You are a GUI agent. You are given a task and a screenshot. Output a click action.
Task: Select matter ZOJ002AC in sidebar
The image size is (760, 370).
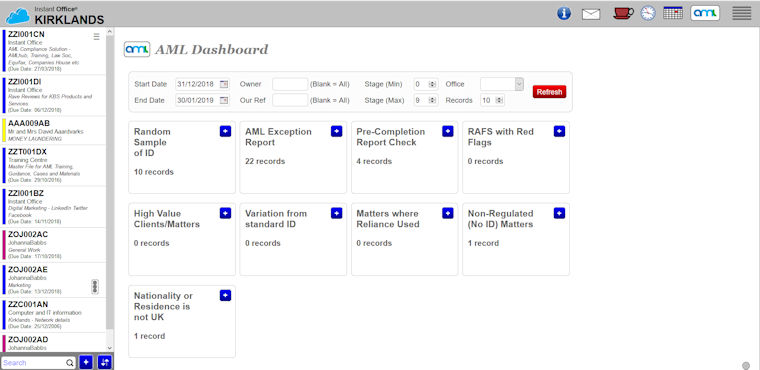[x=53, y=245]
